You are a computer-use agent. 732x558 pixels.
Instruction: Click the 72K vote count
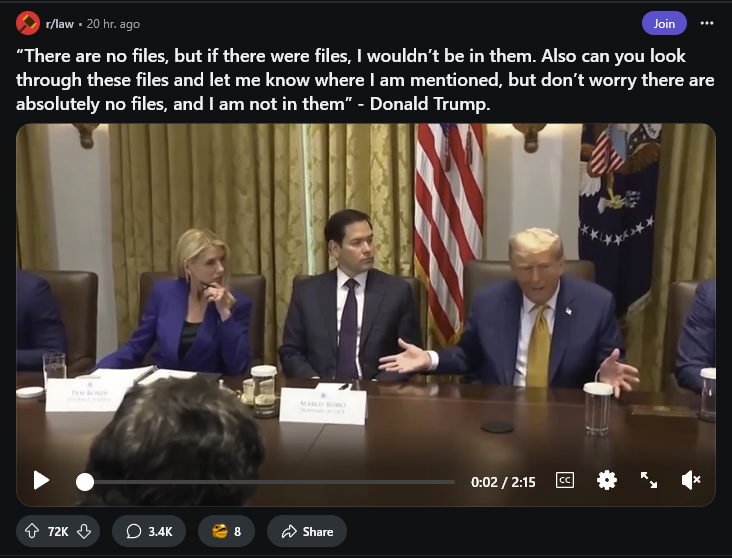58,532
